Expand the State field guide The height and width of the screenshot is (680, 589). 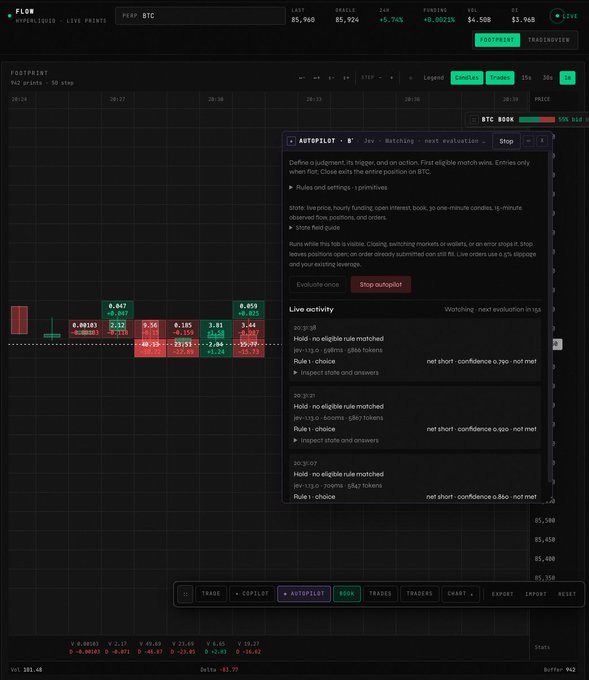pos(314,228)
